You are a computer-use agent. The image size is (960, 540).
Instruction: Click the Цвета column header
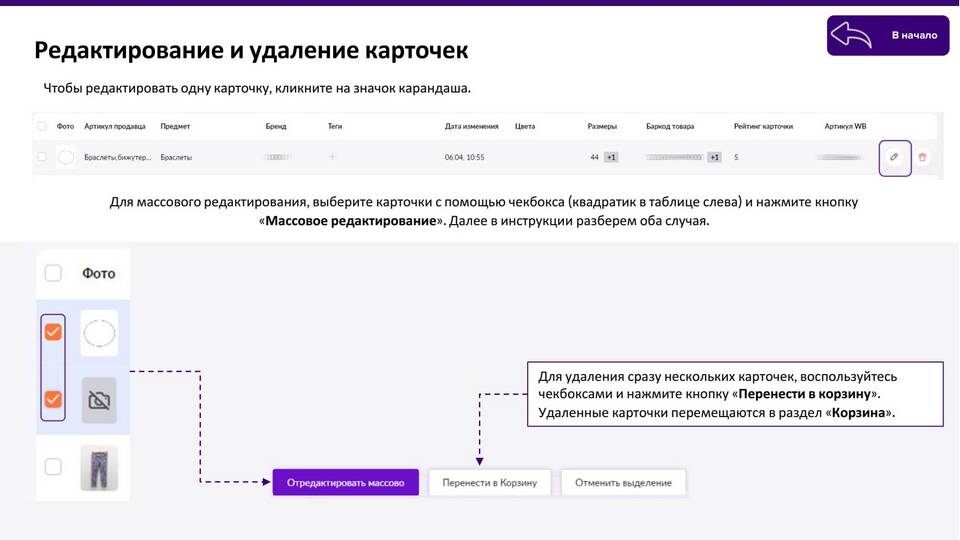tap(525, 126)
